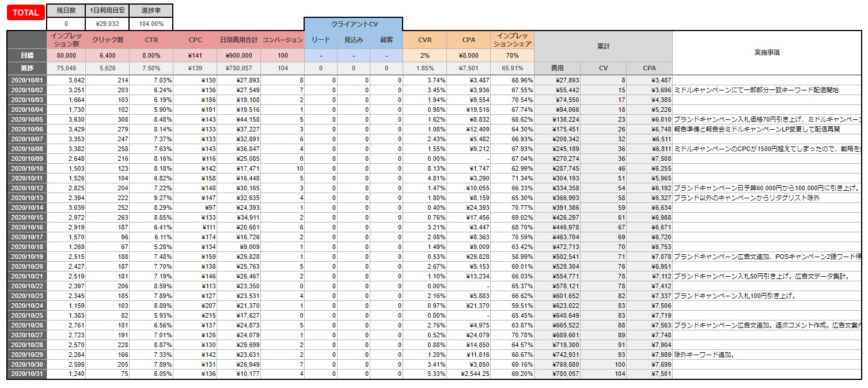The height and width of the screenshot is (388, 868).
Task: Select the インプレッション数 column header
Action: tap(66, 40)
